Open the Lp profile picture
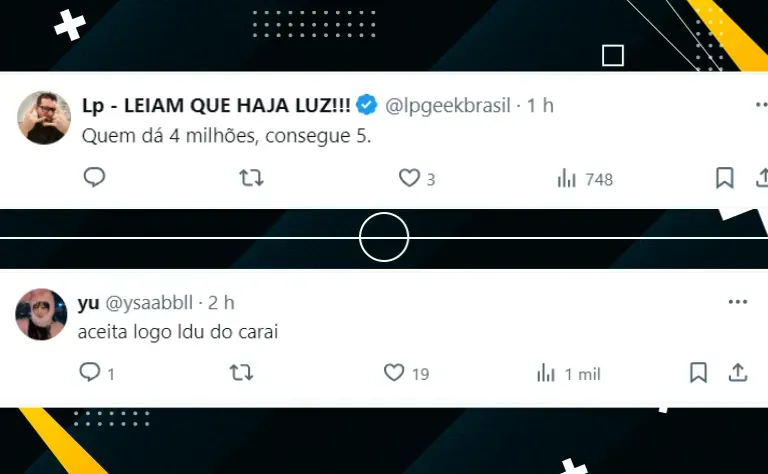768x474 pixels. point(44,118)
